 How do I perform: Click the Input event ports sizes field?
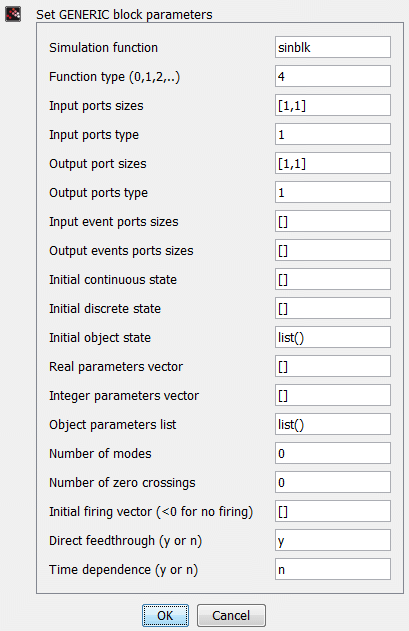click(x=333, y=221)
